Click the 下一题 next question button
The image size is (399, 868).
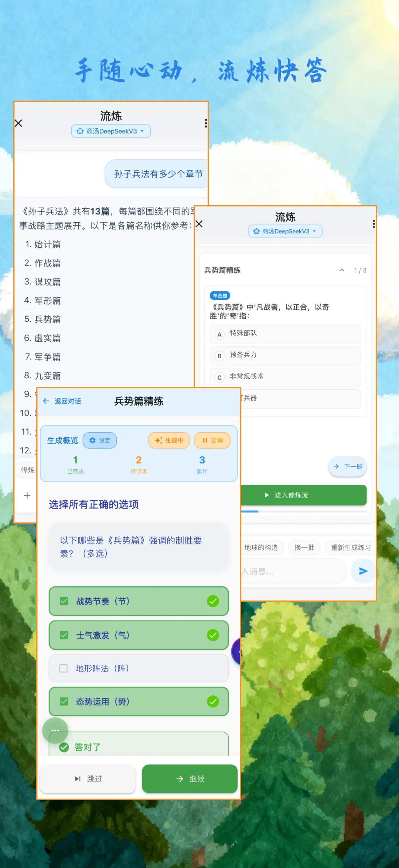coord(348,467)
